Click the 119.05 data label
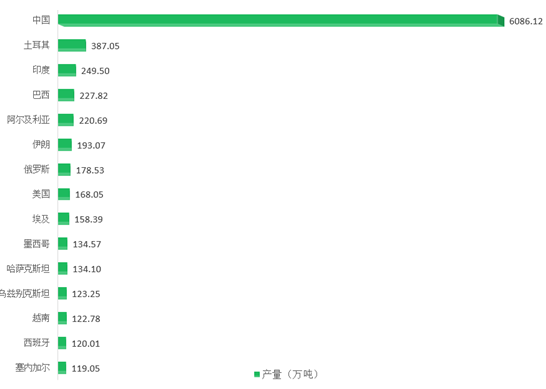 click(86, 368)
